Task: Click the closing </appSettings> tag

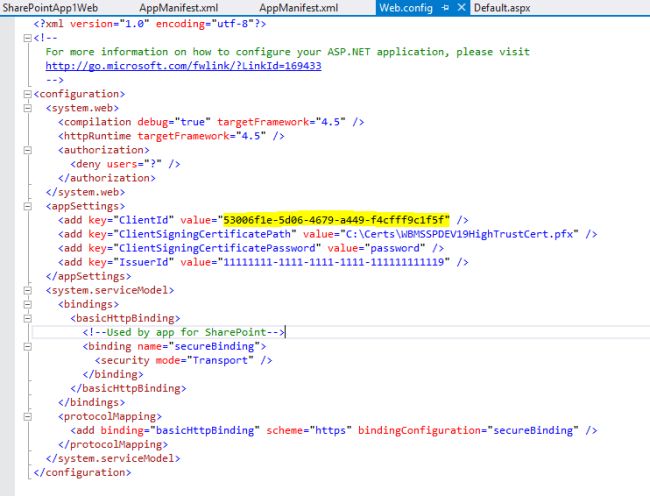Action: coord(88,276)
